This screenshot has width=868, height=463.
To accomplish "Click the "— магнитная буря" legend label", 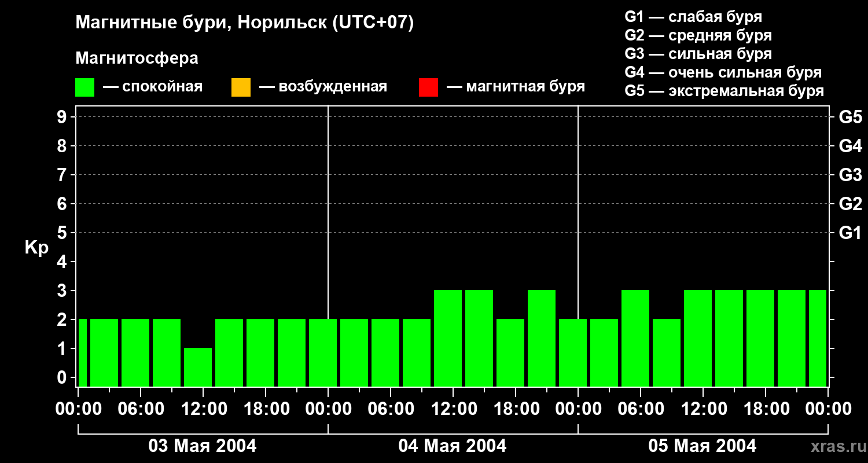I will (516, 87).
